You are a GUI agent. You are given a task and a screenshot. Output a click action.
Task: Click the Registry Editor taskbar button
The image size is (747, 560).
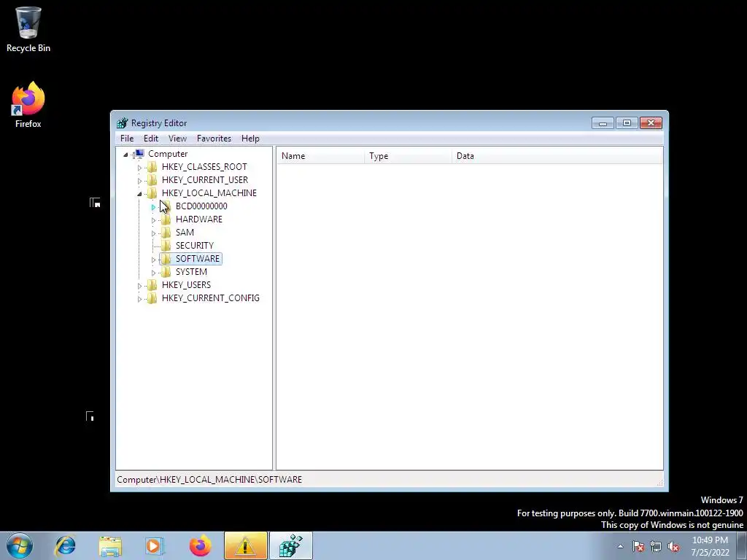coord(291,545)
